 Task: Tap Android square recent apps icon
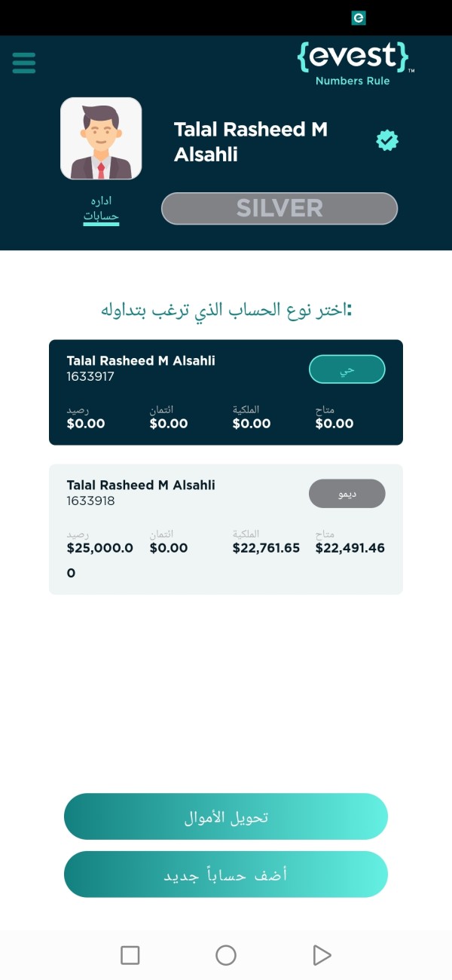pos(130,955)
